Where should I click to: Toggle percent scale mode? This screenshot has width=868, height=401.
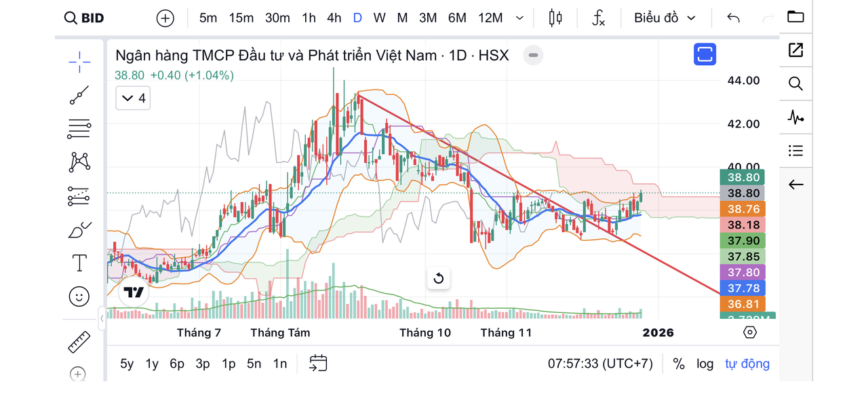tap(679, 364)
